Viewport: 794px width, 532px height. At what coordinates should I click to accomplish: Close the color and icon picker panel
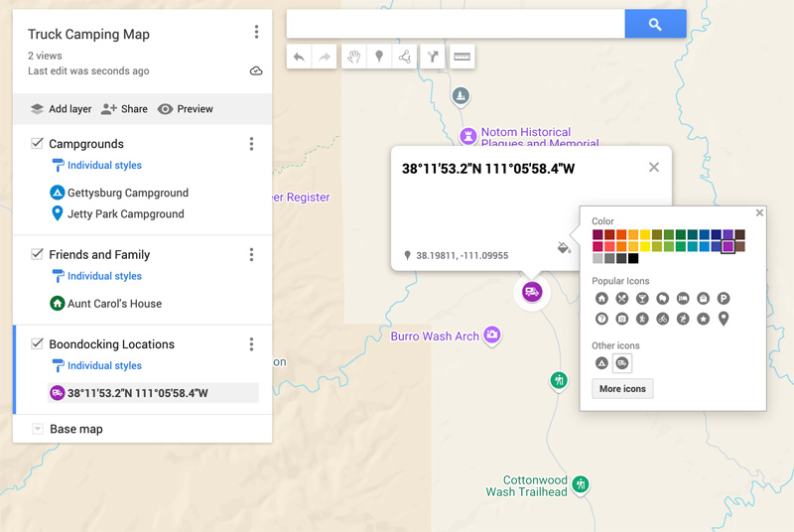[x=759, y=212]
